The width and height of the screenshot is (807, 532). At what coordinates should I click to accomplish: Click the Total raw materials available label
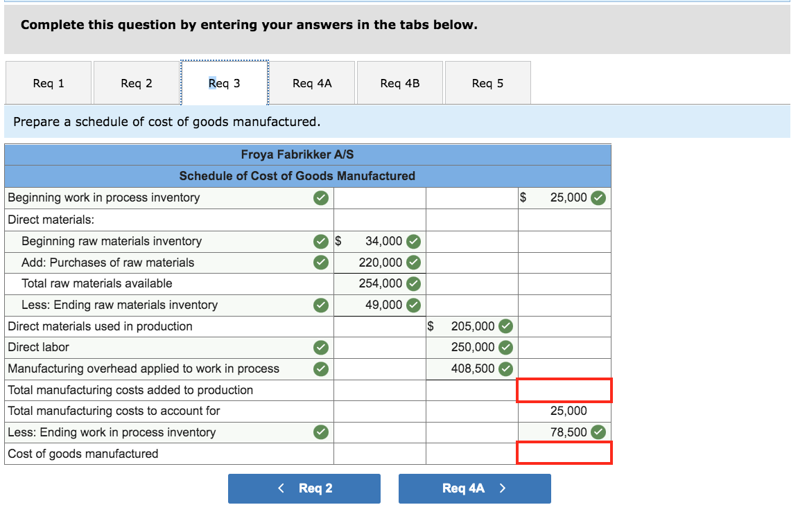point(97,283)
